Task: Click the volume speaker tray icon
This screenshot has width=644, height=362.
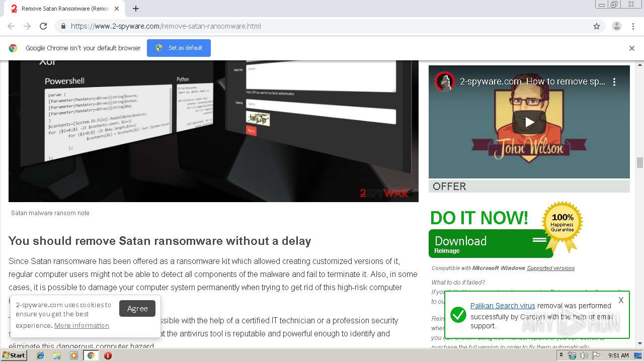Action: click(584, 355)
